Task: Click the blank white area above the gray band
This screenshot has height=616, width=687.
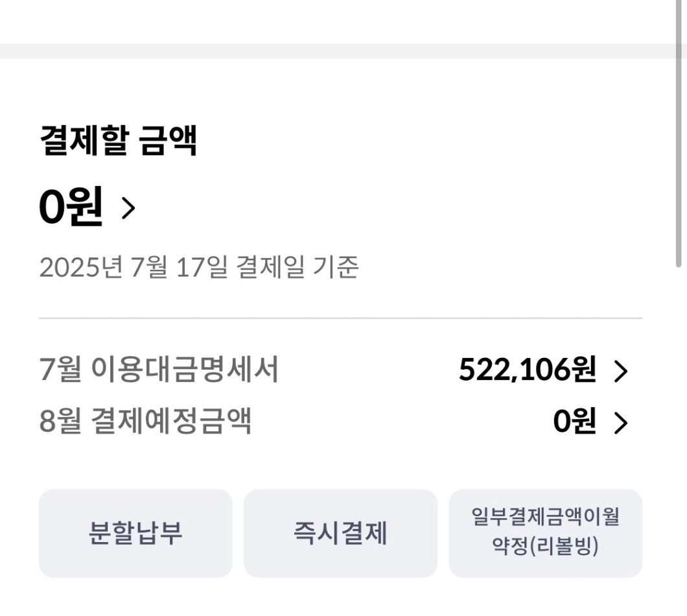Action: (338, 22)
